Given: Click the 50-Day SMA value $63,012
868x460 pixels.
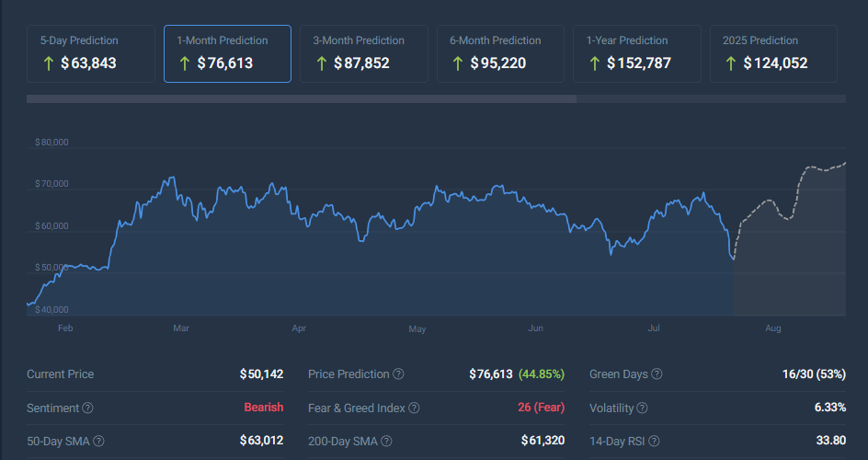Looking at the screenshot, I should pyautogui.click(x=261, y=441).
